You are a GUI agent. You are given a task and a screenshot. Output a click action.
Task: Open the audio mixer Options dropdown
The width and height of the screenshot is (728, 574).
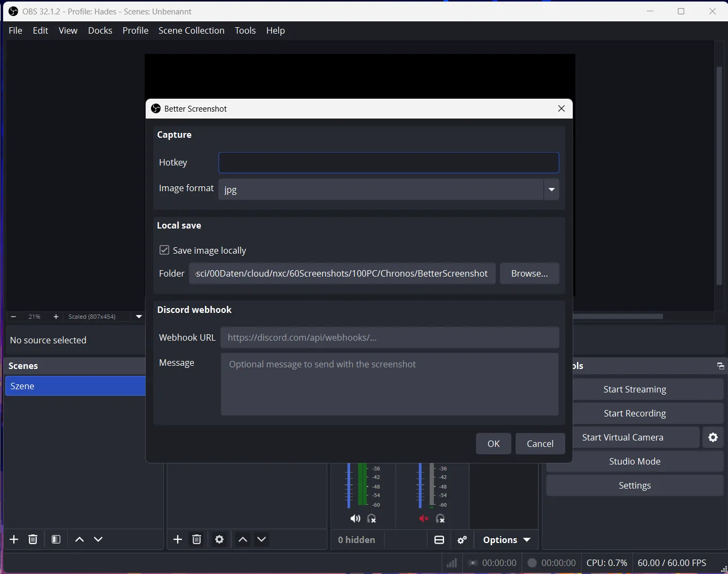(507, 540)
